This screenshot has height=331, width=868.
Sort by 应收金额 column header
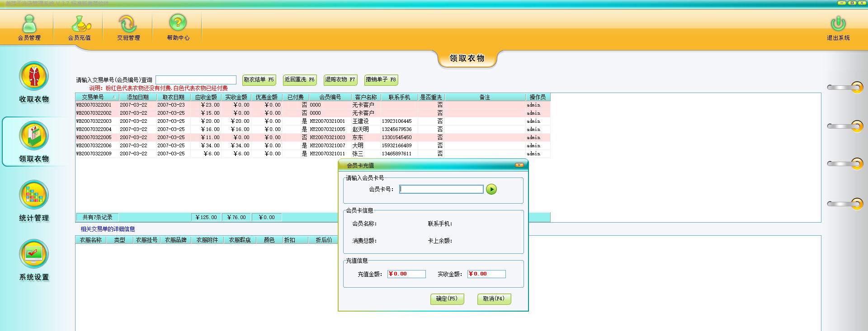(206, 97)
